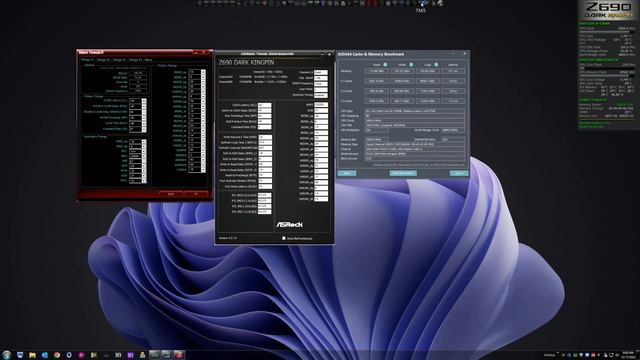Click Row Precharge Time (tRP) field, ASRock

pos(264,116)
